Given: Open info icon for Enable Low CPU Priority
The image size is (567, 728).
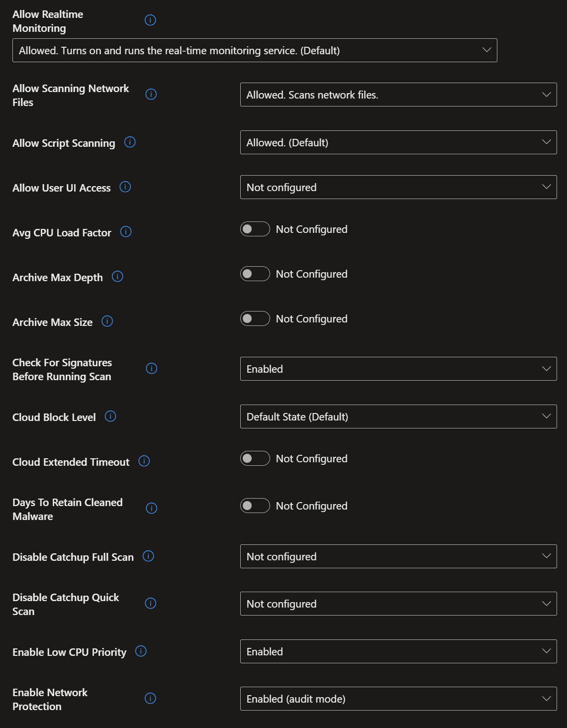Looking at the screenshot, I should point(141,651).
